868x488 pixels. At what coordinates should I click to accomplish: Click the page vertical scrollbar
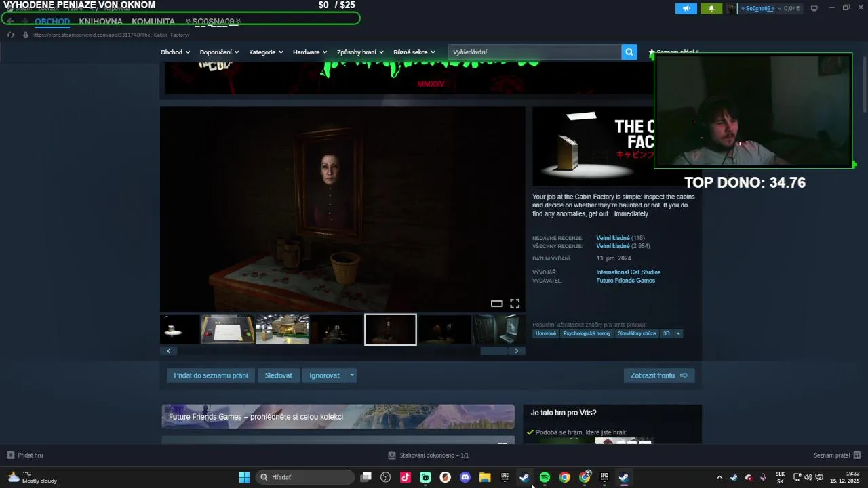click(x=864, y=85)
